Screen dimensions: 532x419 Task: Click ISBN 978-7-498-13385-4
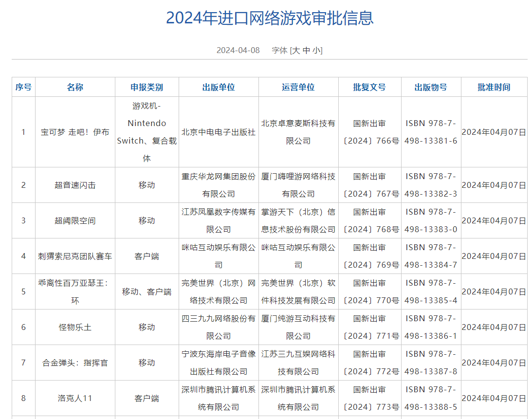(x=431, y=292)
